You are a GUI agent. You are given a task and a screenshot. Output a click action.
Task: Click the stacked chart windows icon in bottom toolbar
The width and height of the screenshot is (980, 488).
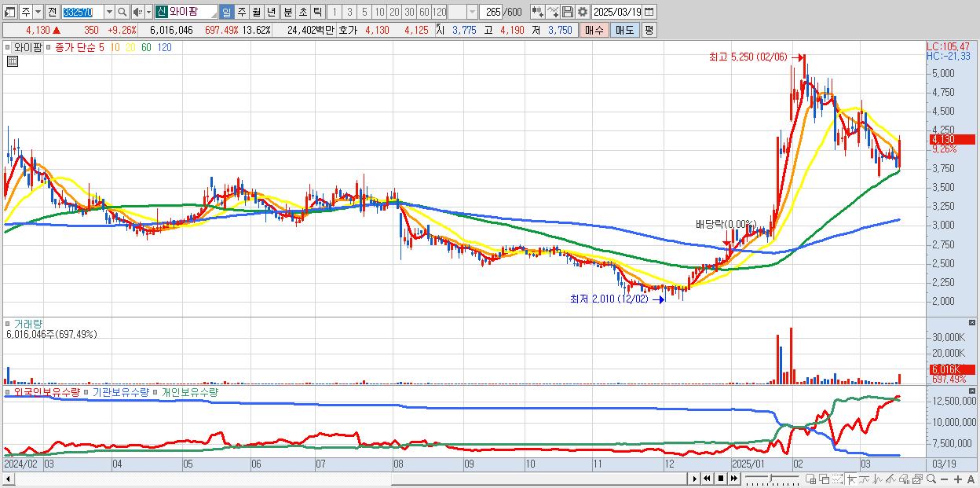[917, 479]
